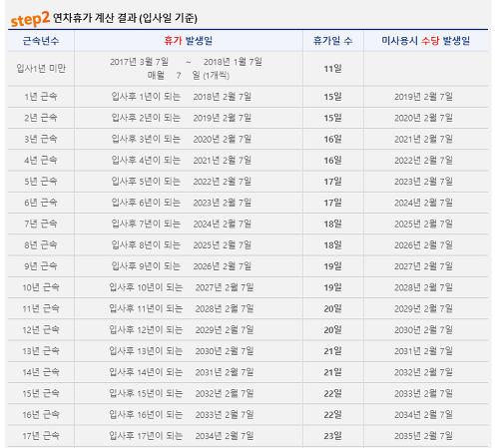Viewport: 499px width, 448px height.
Task: Click the 7년 근속 row label
Action: [x=41, y=224]
